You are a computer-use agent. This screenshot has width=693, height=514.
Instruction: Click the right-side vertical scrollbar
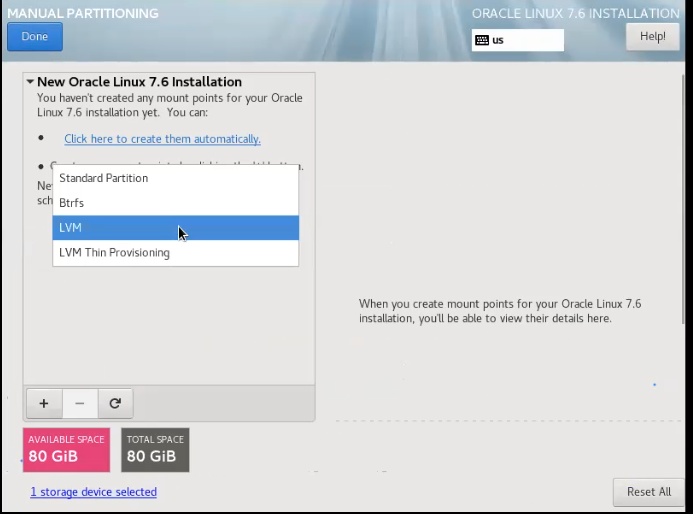tap(683, 199)
